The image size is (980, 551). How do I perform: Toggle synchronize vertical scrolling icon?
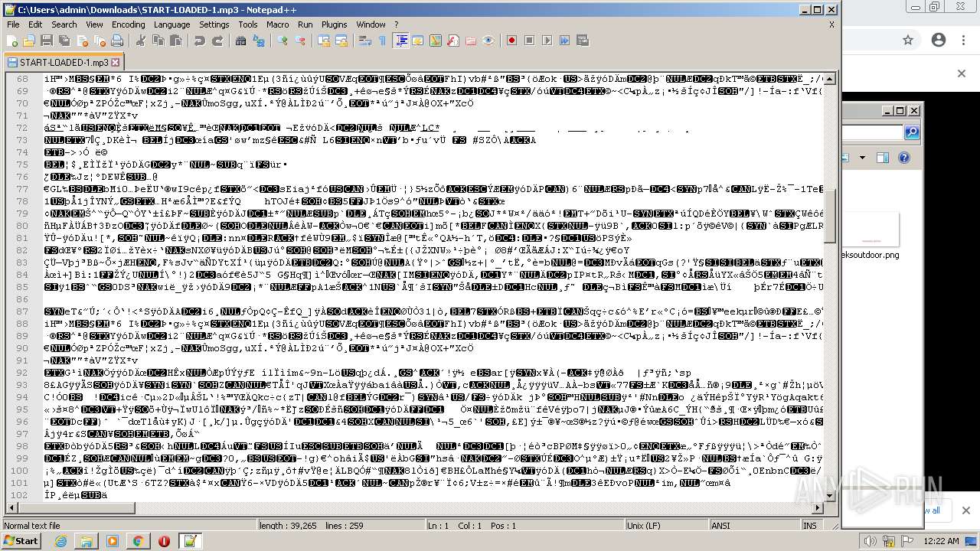[x=325, y=41]
